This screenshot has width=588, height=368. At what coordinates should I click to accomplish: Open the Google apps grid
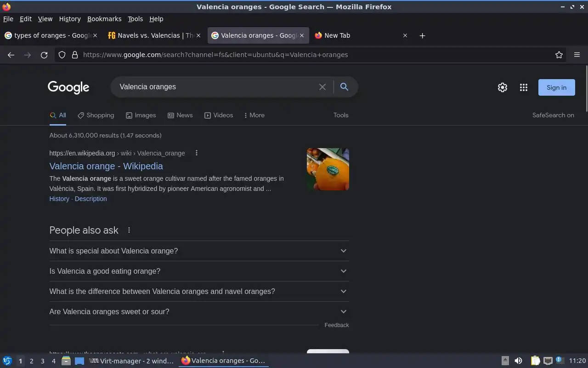524,87
